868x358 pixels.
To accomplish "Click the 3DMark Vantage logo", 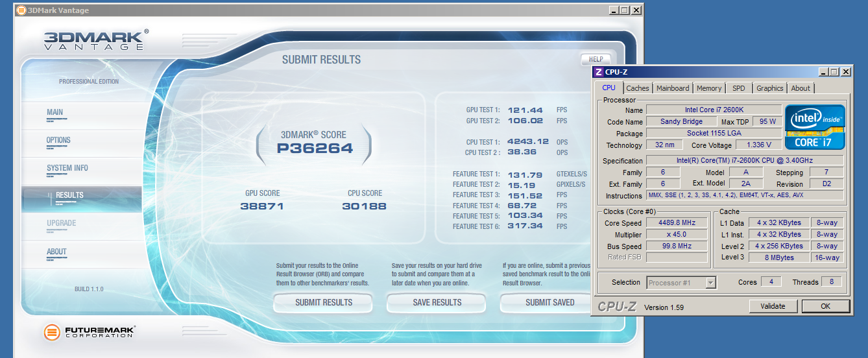I will pos(96,40).
